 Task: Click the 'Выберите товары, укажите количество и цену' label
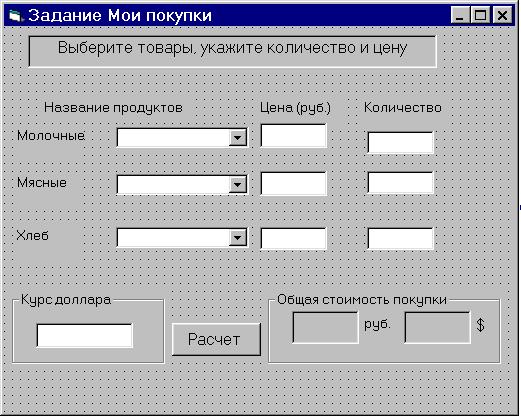233,51
